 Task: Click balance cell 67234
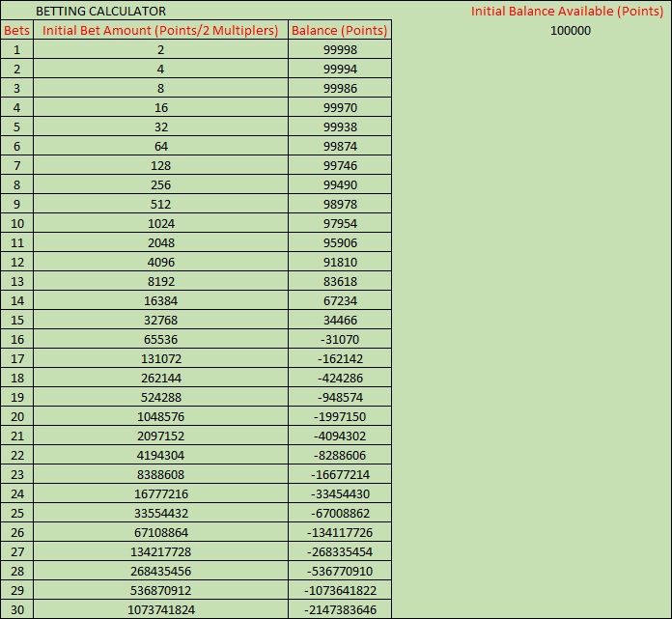click(x=340, y=300)
